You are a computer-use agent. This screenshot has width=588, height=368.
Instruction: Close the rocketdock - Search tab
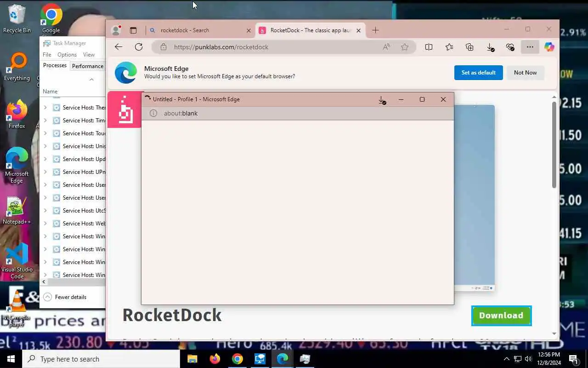249,30
